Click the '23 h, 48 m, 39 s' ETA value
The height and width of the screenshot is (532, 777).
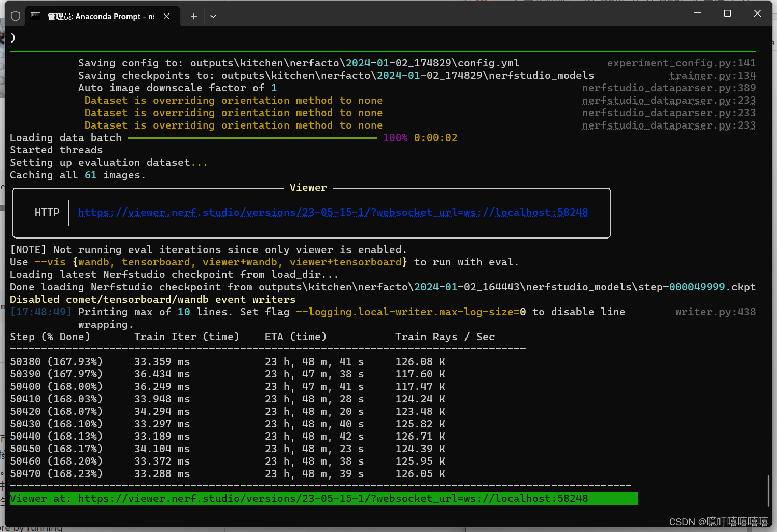coord(314,473)
